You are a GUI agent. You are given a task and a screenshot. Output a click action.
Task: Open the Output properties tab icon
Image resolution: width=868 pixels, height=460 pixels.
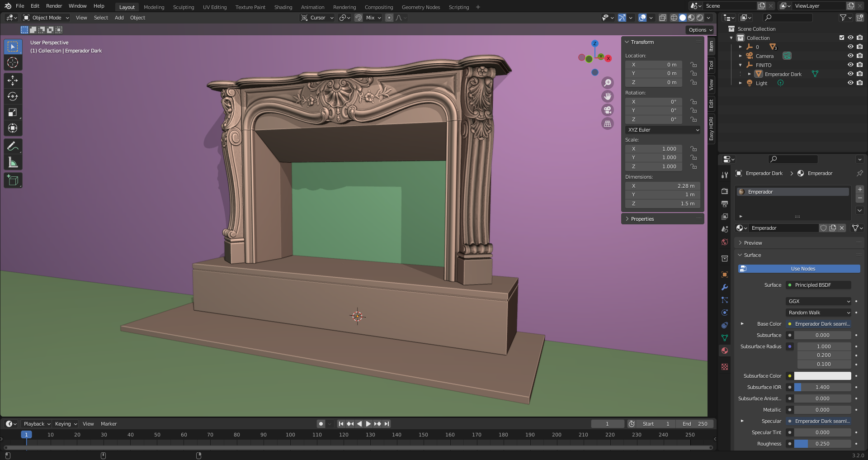point(725,204)
